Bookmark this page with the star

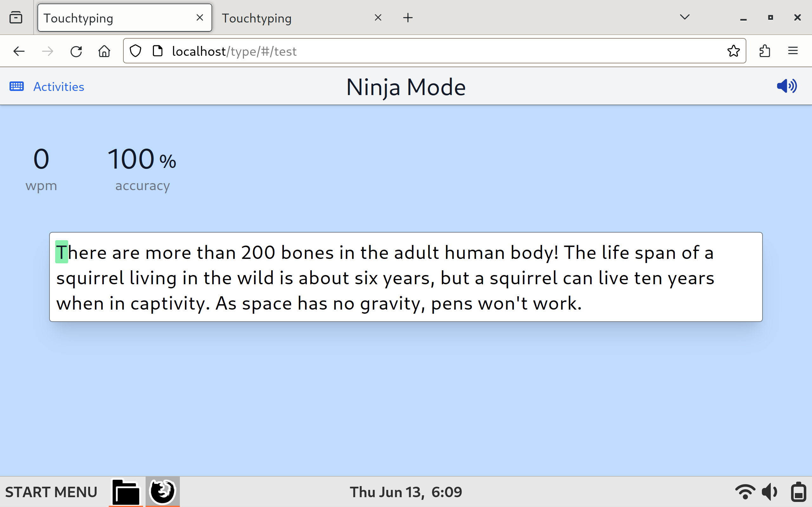pos(733,51)
